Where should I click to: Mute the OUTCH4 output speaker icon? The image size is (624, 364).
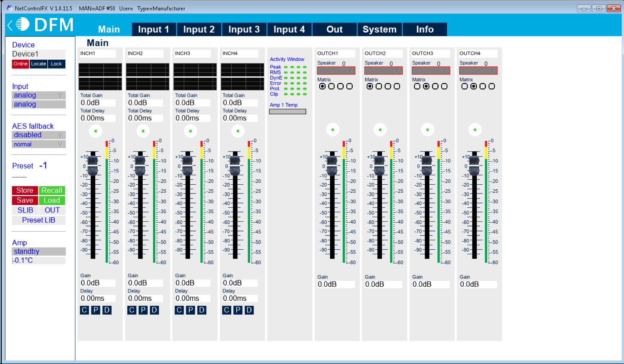click(475, 130)
